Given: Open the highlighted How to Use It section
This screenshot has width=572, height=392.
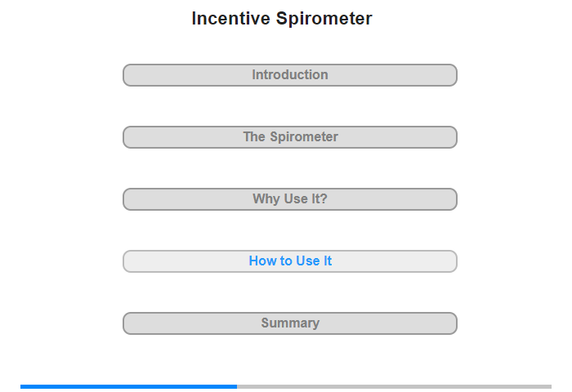Looking at the screenshot, I should pos(289,261).
